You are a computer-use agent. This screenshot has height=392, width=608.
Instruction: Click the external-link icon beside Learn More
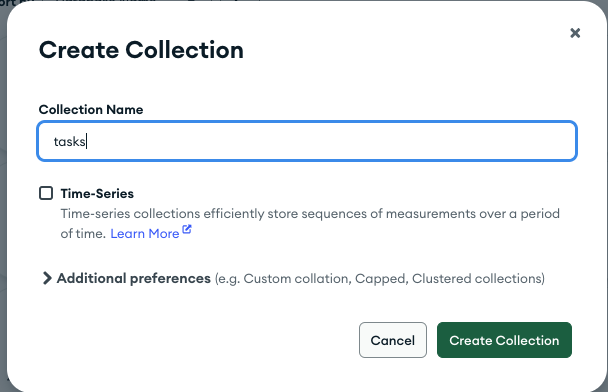tap(187, 229)
